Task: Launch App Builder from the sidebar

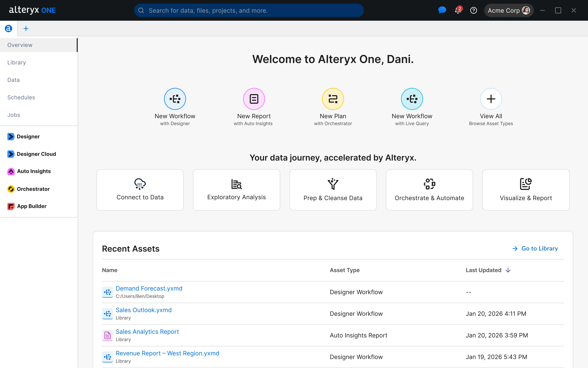Action: coord(27,206)
